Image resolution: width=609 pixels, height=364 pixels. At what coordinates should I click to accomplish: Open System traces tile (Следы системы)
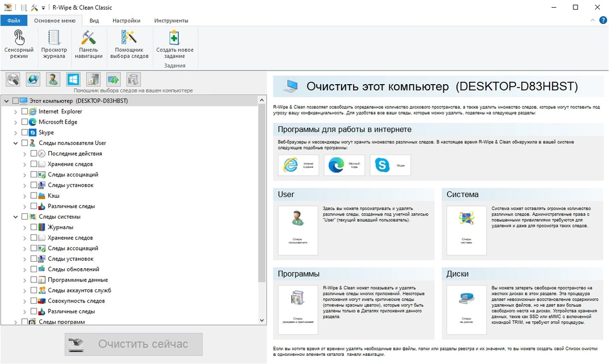tap(466, 230)
